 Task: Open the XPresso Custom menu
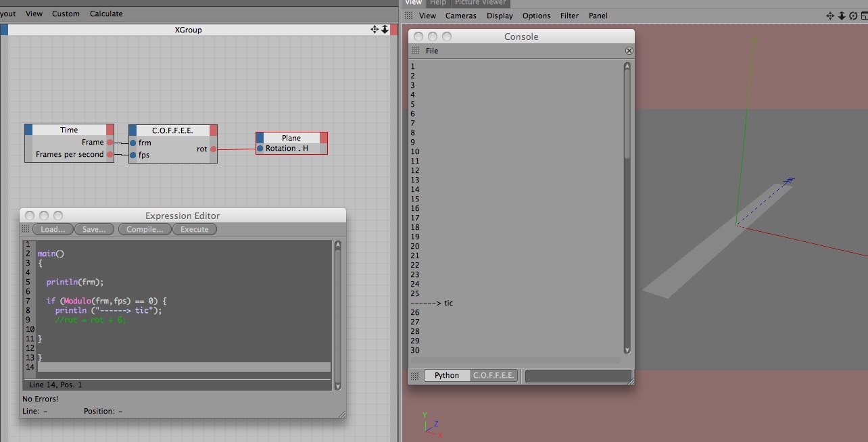pos(66,14)
